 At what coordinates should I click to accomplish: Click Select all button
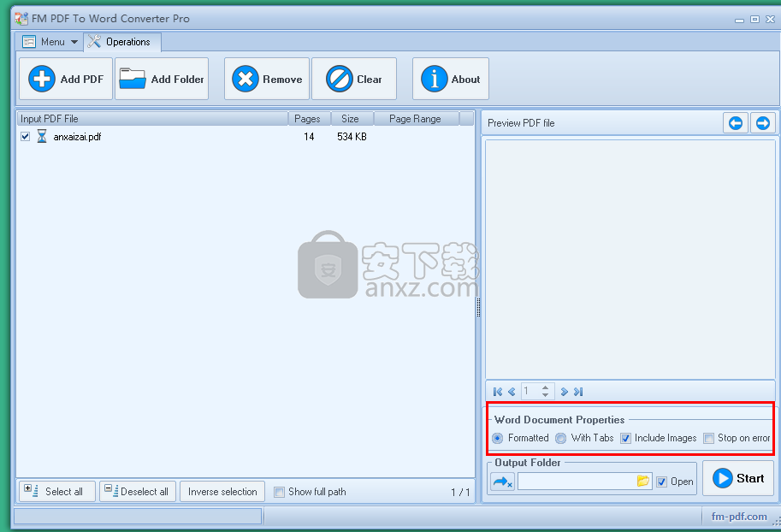(x=57, y=492)
